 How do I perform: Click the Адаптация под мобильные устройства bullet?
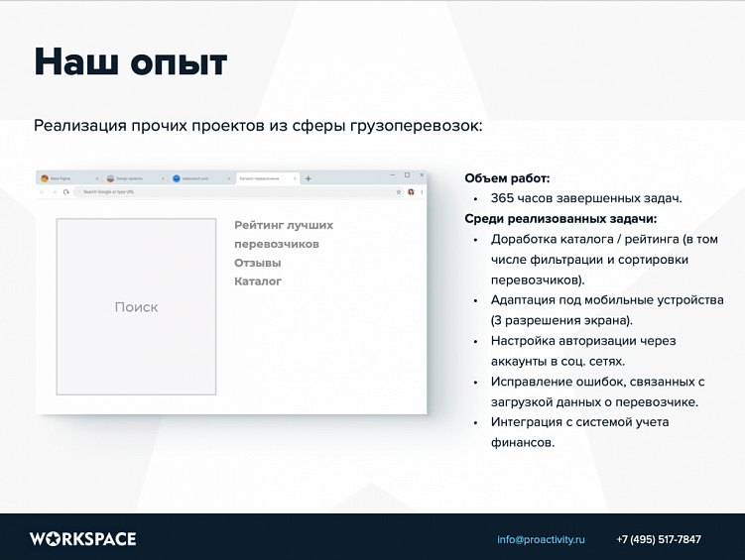point(607,310)
